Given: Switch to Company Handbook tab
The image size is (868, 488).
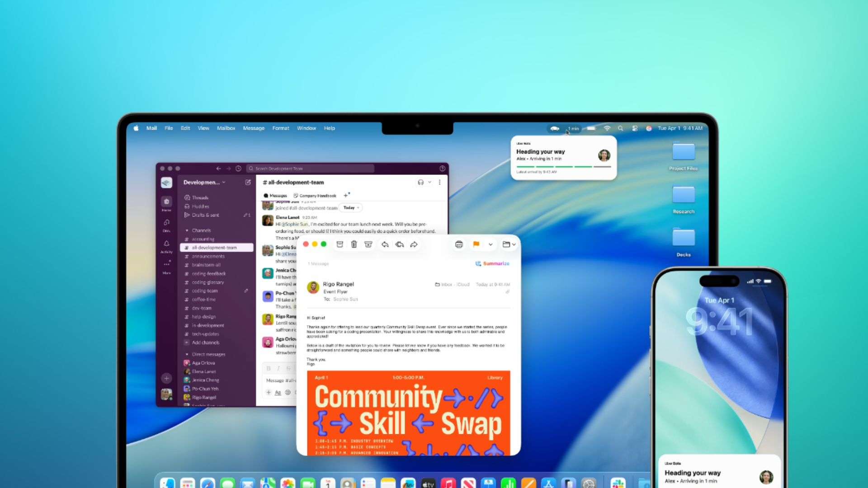Looking at the screenshot, I should pos(315,196).
